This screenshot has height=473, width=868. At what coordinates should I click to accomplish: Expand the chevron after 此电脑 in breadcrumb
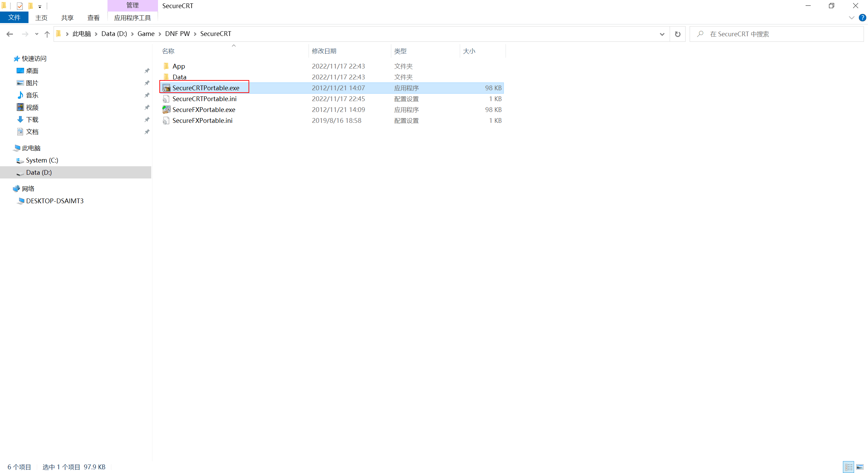(96, 34)
